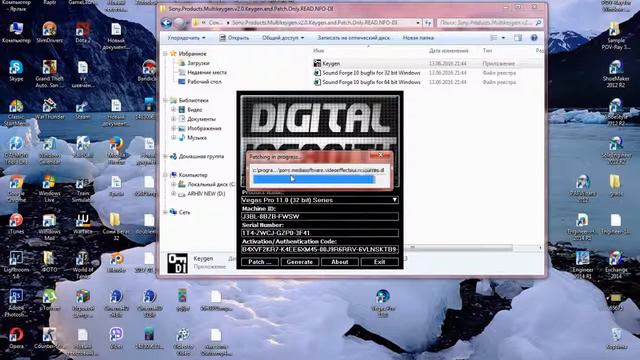Click the Exit button in keygen
Image resolution: width=640 pixels, height=360 pixels.
tap(380, 262)
